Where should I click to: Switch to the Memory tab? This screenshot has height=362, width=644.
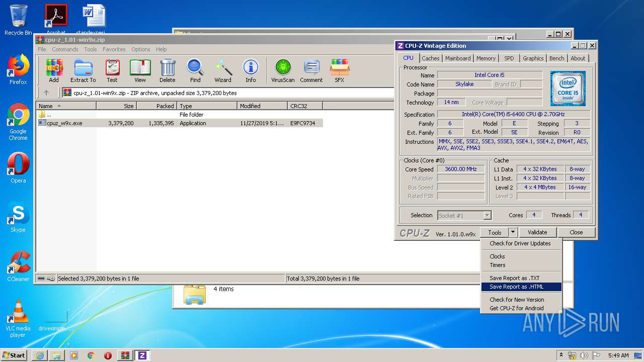tap(486, 58)
